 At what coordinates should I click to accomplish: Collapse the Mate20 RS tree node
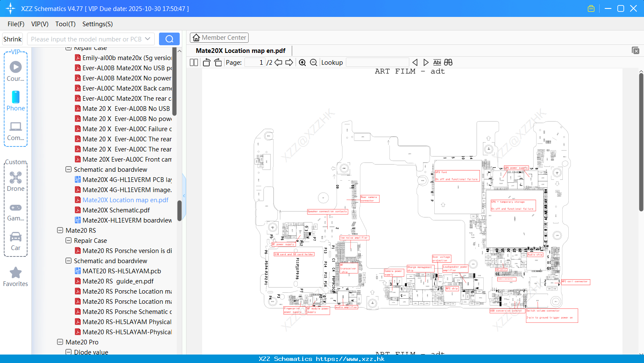[60, 230]
